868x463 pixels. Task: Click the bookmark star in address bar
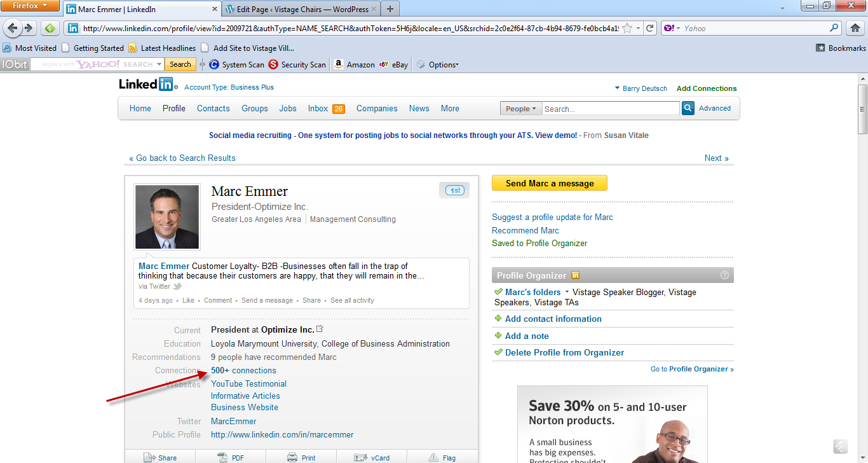627,28
